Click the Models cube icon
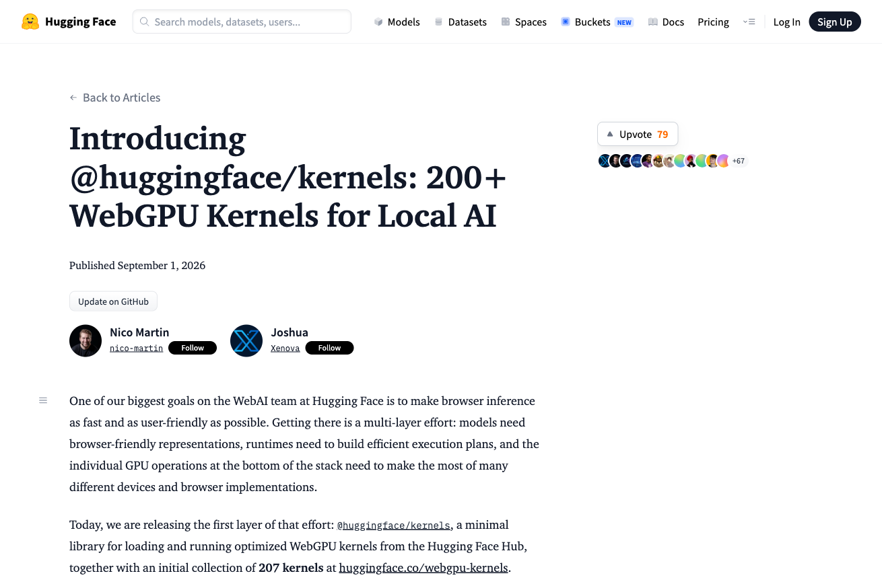882x588 pixels. click(x=378, y=22)
